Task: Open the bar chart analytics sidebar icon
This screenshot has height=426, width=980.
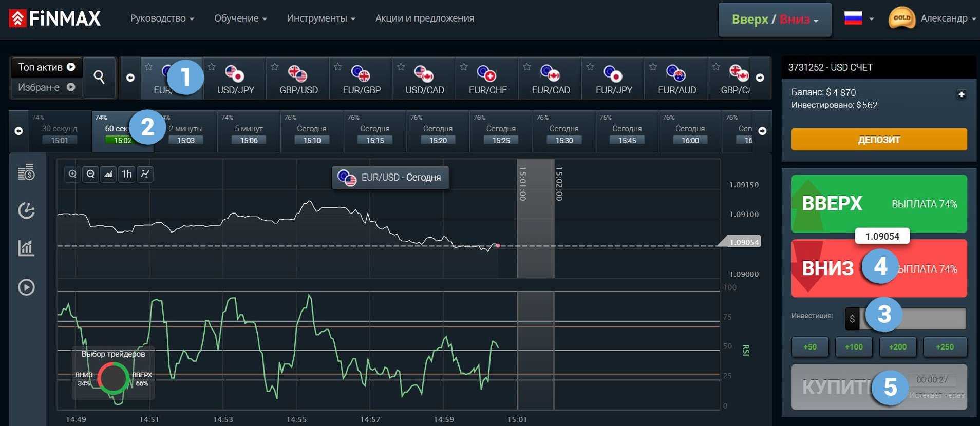Action: pos(26,248)
